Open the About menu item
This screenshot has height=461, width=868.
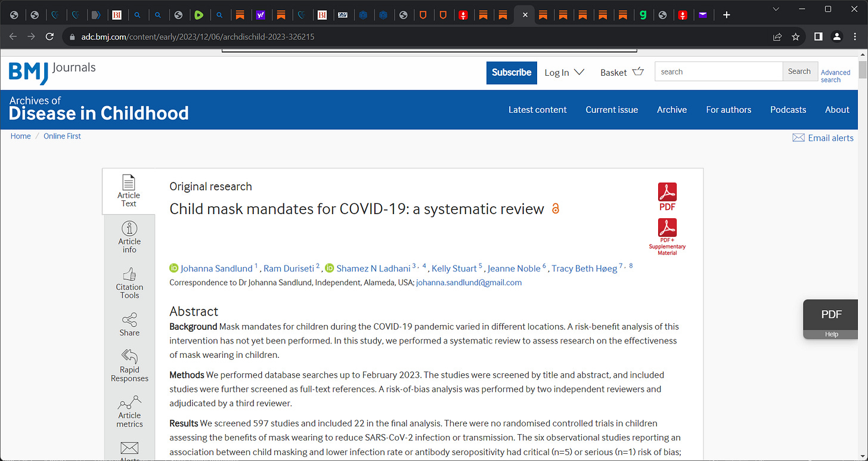point(837,110)
